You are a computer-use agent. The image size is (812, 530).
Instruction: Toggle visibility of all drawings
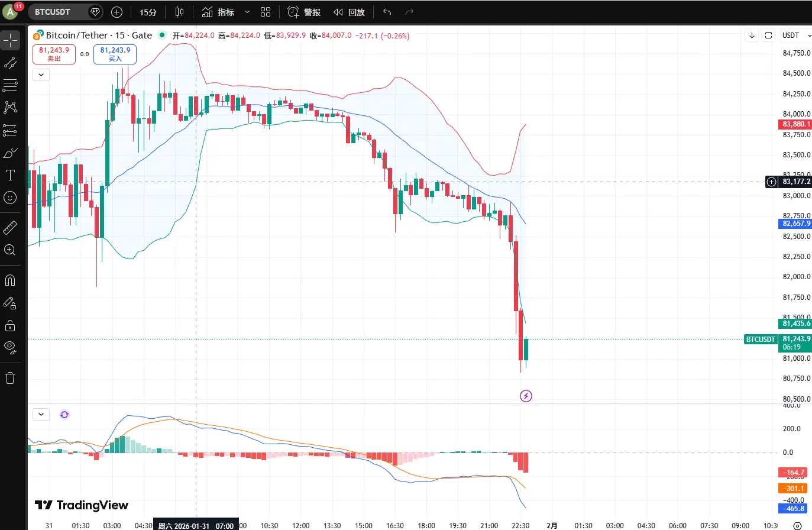tap(10, 347)
